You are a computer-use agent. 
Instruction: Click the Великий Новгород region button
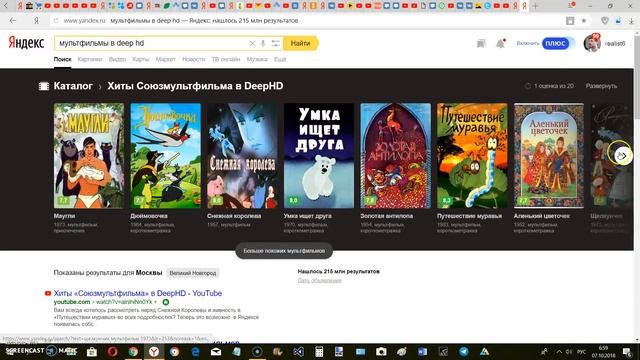click(x=193, y=273)
